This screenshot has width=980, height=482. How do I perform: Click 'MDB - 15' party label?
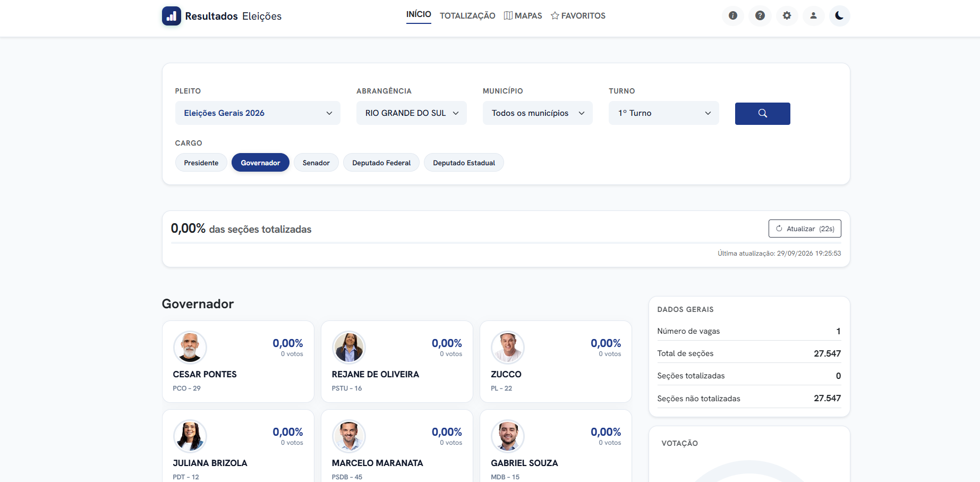click(505, 477)
